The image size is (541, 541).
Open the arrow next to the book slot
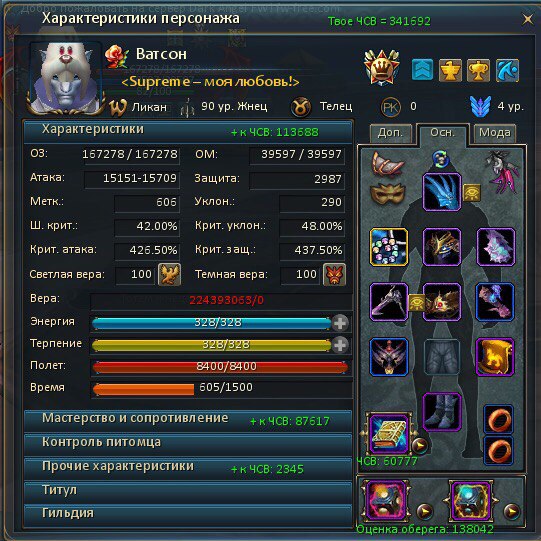coord(420,445)
